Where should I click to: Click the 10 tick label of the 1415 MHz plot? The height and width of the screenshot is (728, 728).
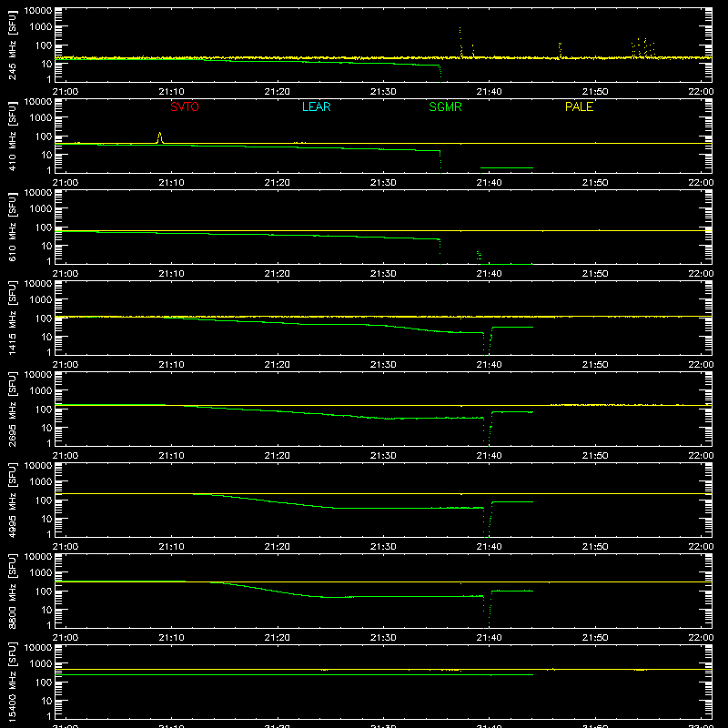pyautogui.click(x=46, y=337)
